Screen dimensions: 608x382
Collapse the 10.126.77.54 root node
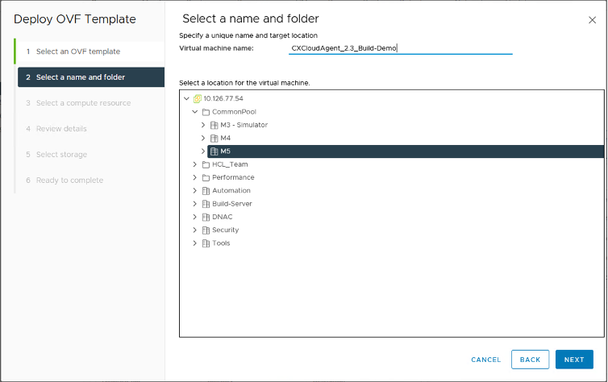(x=187, y=99)
